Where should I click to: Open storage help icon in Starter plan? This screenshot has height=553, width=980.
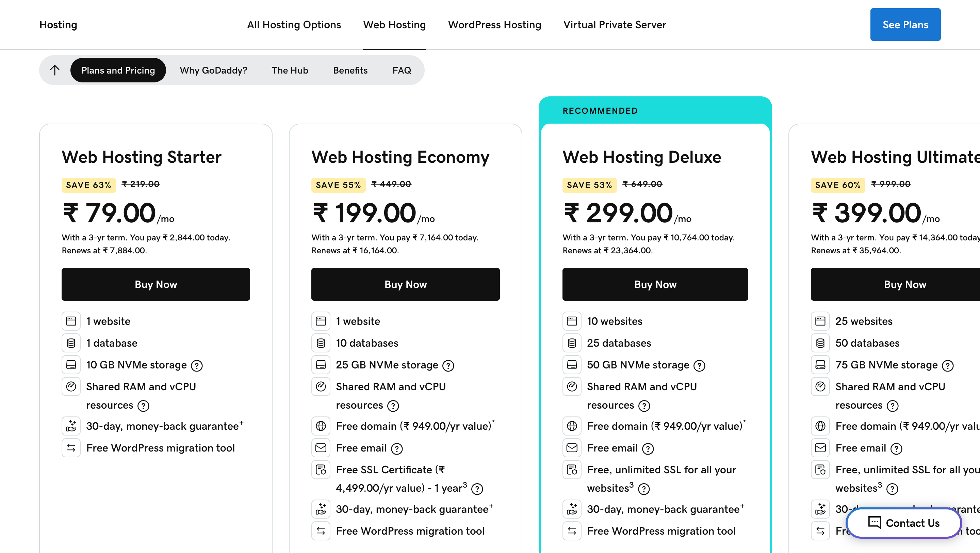[197, 365]
